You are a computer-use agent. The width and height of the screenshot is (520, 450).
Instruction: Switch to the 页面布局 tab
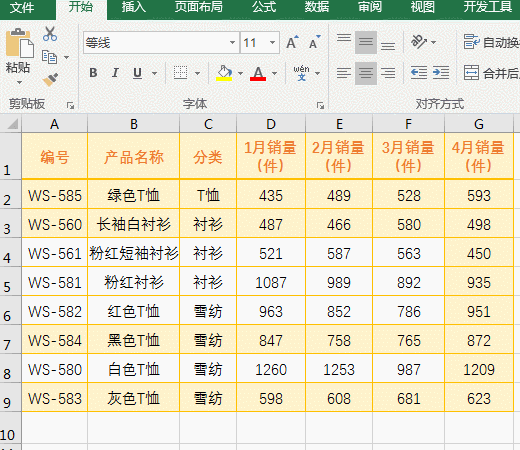tap(199, 7)
